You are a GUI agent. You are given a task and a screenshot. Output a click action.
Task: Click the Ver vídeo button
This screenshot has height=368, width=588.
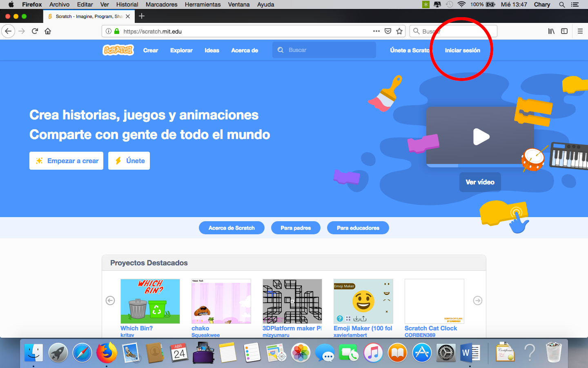(x=480, y=182)
